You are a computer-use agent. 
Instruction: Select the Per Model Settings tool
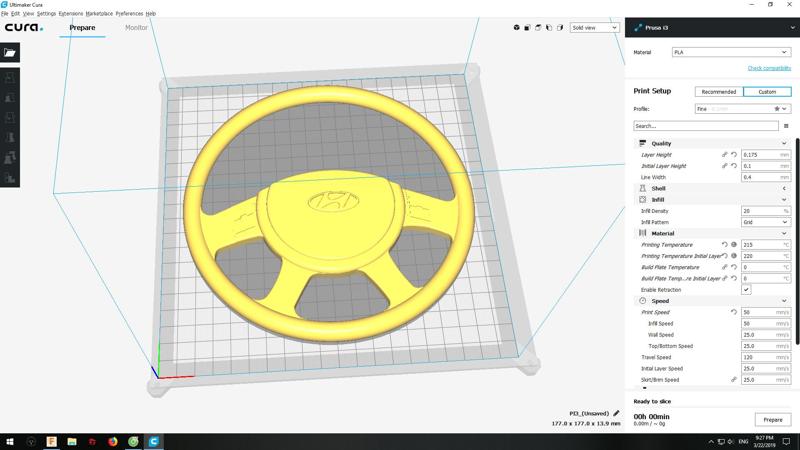(x=10, y=158)
